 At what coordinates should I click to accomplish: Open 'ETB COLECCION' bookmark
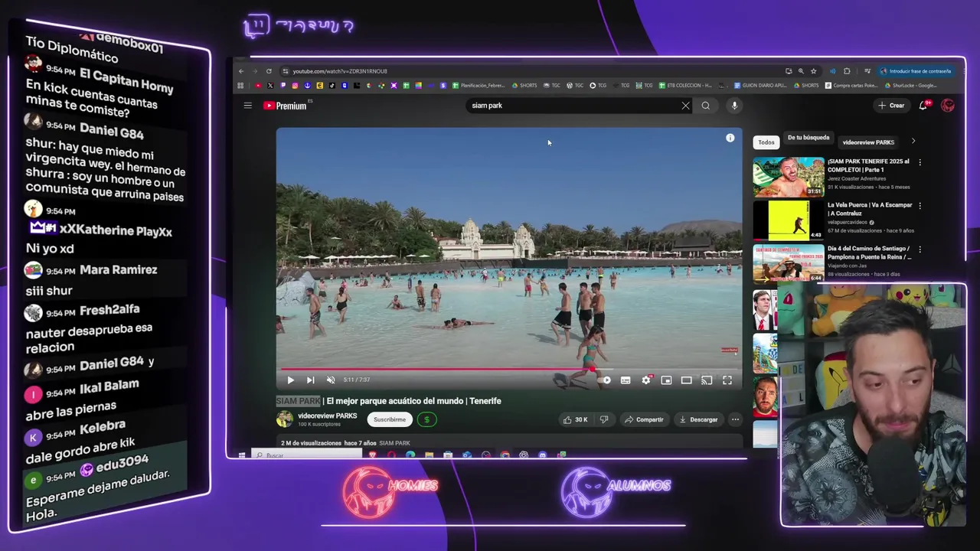click(686, 86)
